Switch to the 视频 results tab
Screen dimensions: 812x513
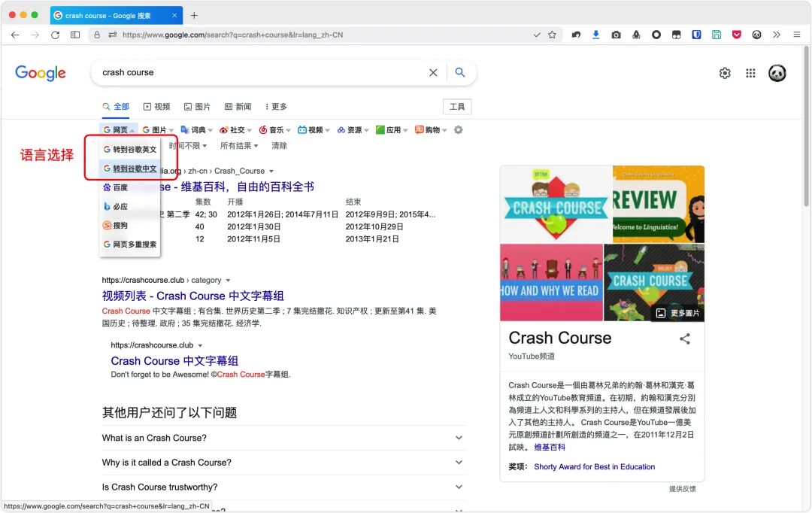157,107
